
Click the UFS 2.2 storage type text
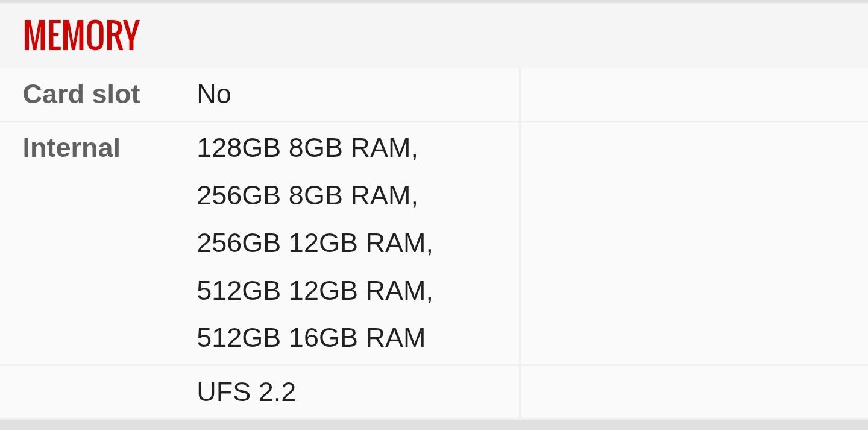(246, 392)
